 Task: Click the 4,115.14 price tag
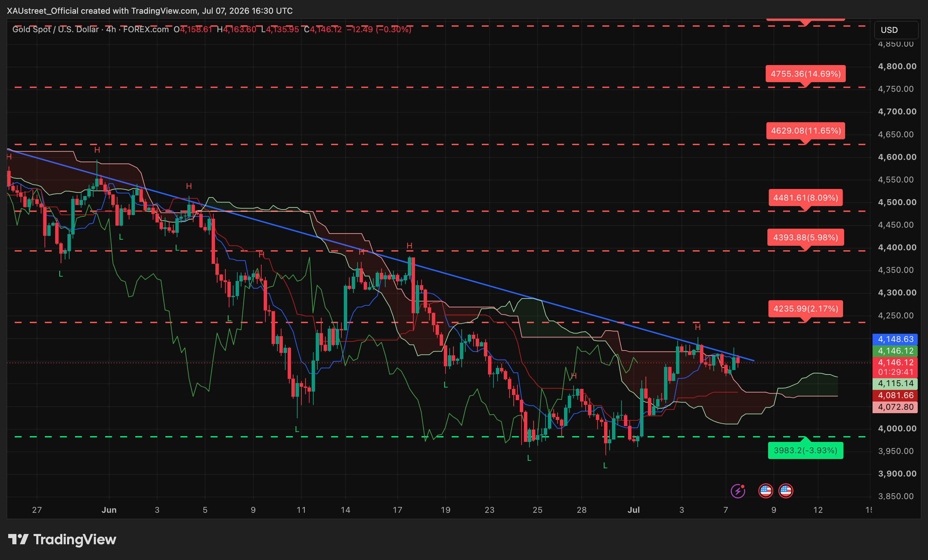pyautogui.click(x=895, y=384)
